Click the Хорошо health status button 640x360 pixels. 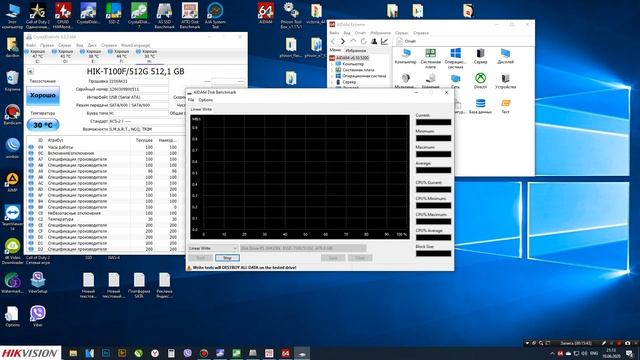[x=43, y=96]
